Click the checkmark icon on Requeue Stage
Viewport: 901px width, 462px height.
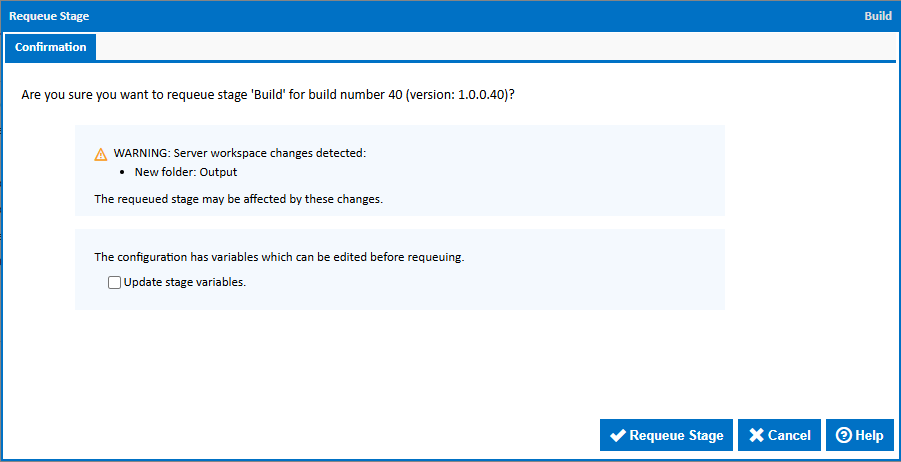click(x=618, y=436)
